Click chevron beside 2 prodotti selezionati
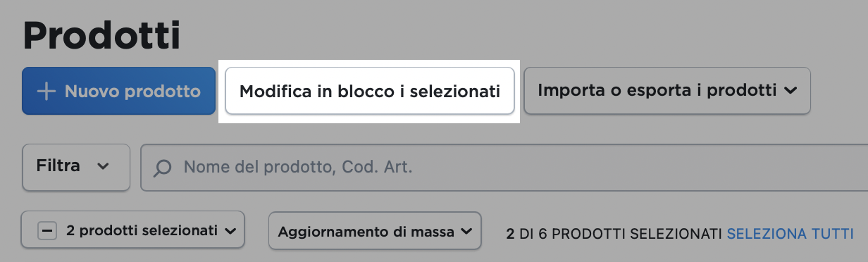Viewport: 868px width, 262px height. [x=229, y=230]
